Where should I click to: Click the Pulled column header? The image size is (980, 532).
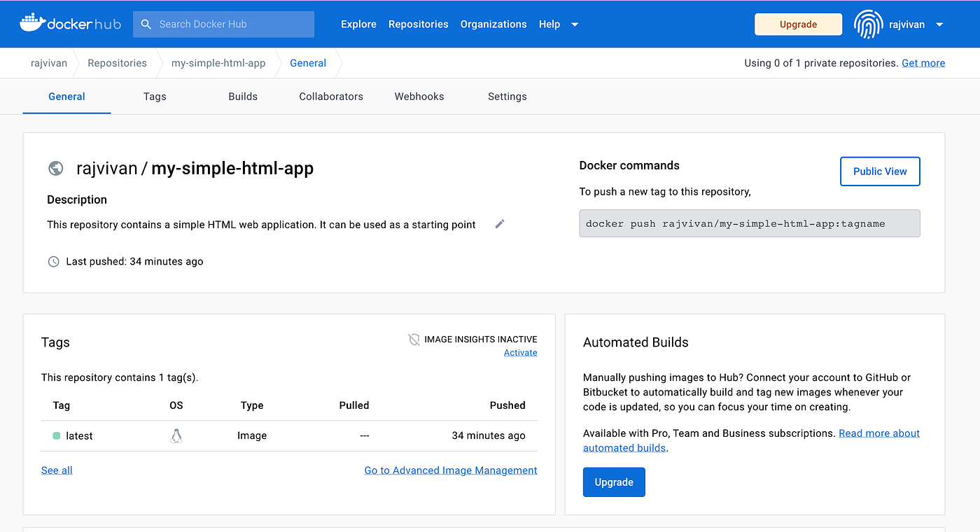pos(354,405)
